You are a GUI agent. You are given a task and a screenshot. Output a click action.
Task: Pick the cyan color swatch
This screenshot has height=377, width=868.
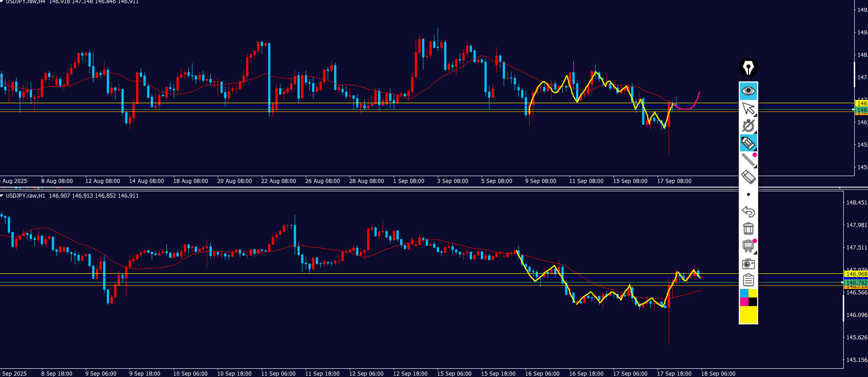click(744, 293)
